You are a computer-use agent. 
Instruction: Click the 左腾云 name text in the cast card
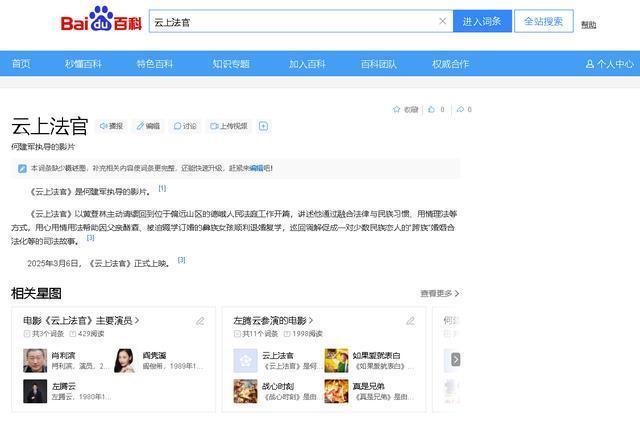click(x=63, y=386)
